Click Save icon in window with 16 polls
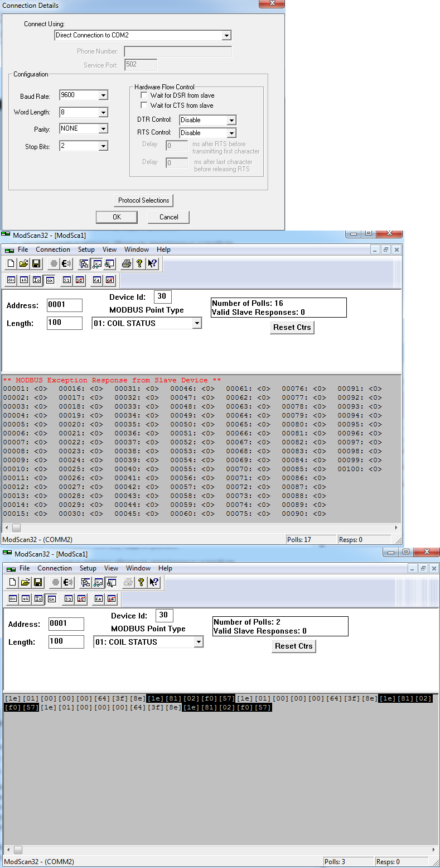 [x=36, y=264]
